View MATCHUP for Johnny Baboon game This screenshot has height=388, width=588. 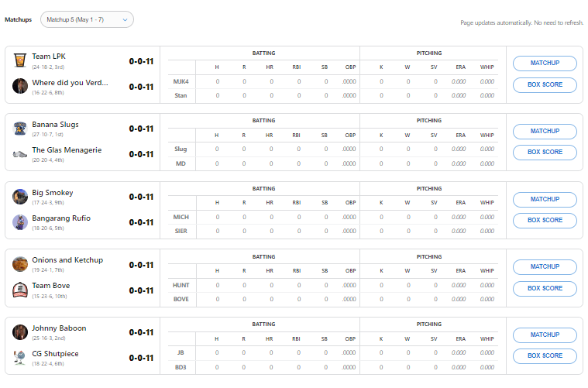545,335
